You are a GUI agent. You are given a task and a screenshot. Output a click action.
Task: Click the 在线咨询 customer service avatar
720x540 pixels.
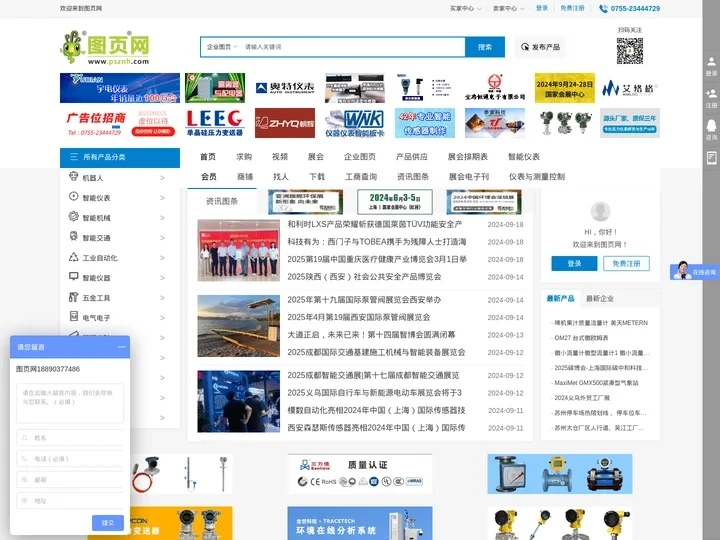pyautogui.click(x=681, y=271)
